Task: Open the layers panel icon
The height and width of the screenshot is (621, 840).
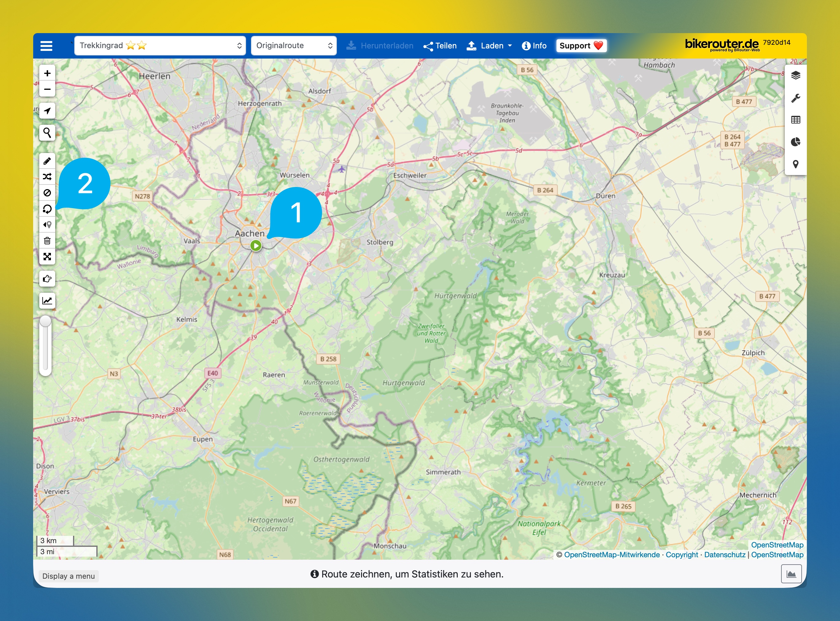Action: pyautogui.click(x=795, y=76)
